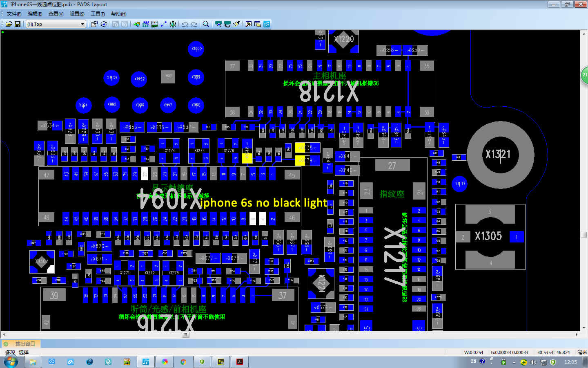Screen dimensions: 588x368
Task: Open the (H) Top layer dropdown
Action: (56, 24)
